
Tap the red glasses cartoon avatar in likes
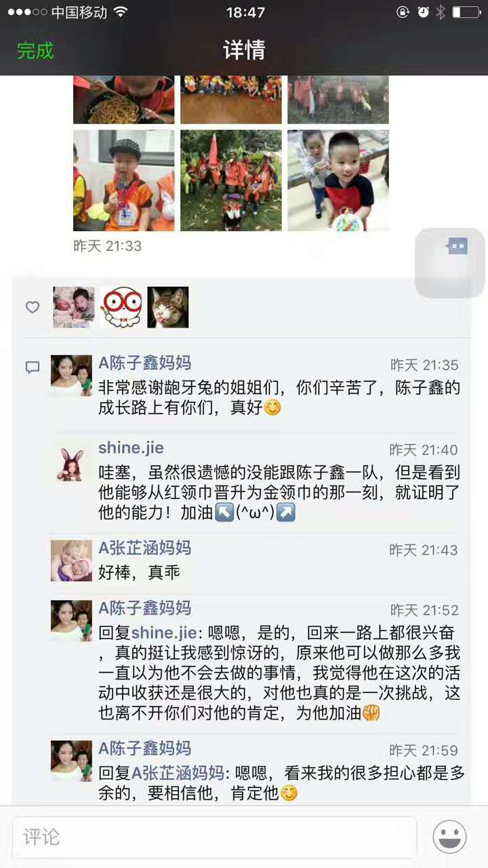point(121,307)
